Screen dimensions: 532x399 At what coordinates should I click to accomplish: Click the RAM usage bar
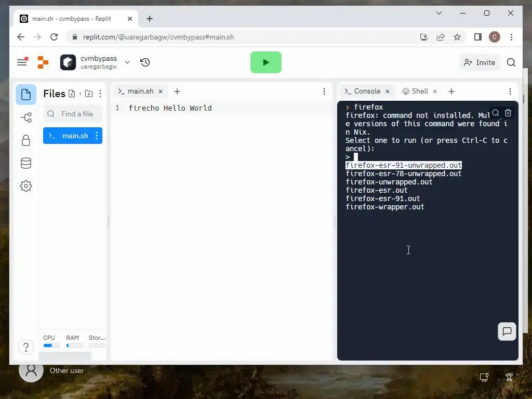coord(74,345)
